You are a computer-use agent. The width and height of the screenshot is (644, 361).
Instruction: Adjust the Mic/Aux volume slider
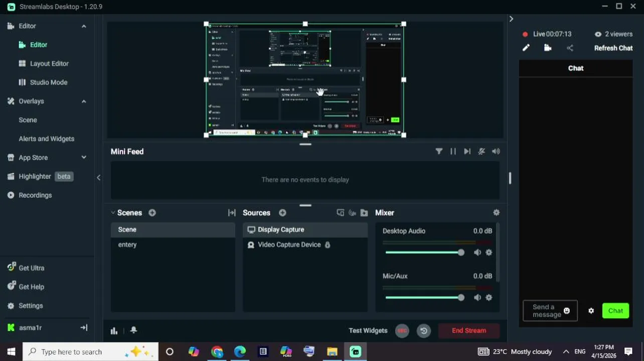pyautogui.click(x=425, y=297)
